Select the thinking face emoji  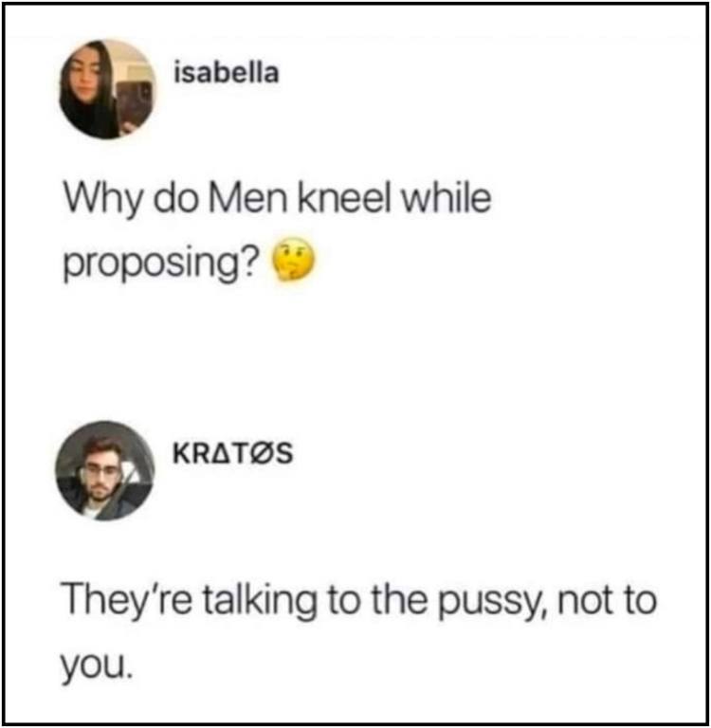point(293,260)
